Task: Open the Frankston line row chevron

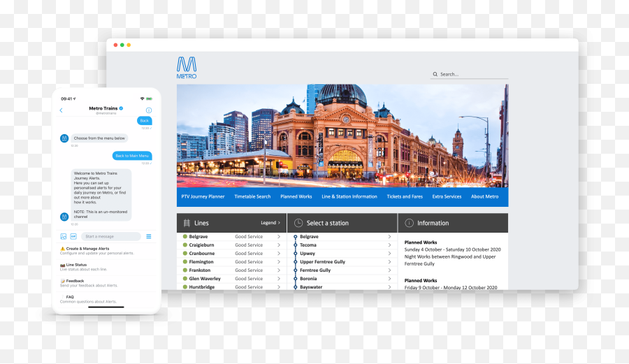Action: [x=279, y=270]
